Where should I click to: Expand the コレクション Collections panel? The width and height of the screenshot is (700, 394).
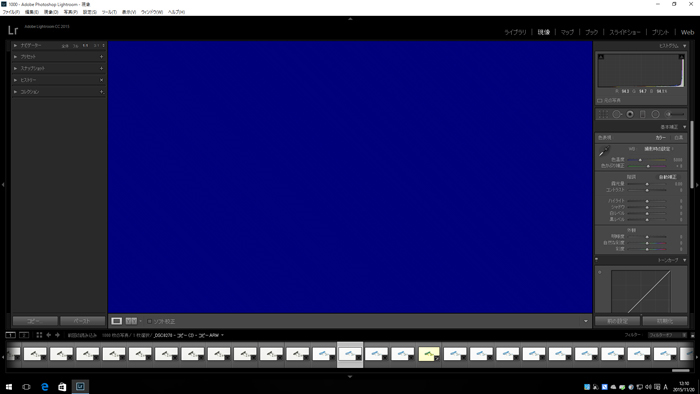[16, 91]
